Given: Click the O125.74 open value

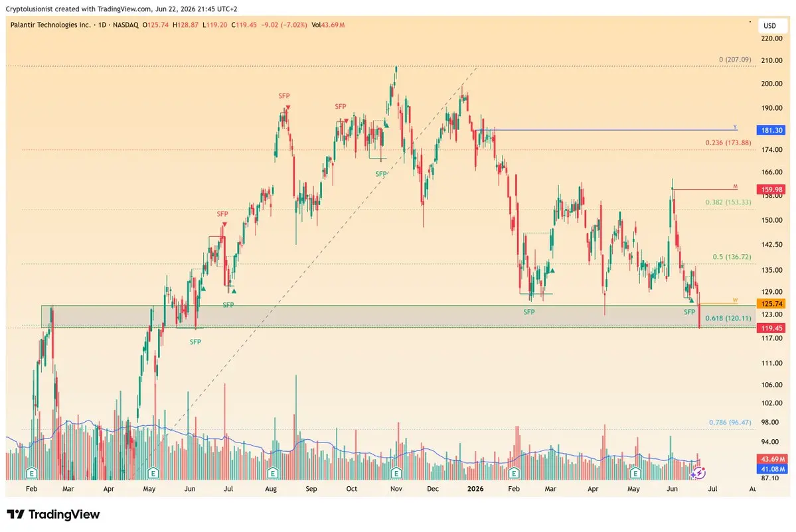Looking at the screenshot, I should (x=155, y=25).
